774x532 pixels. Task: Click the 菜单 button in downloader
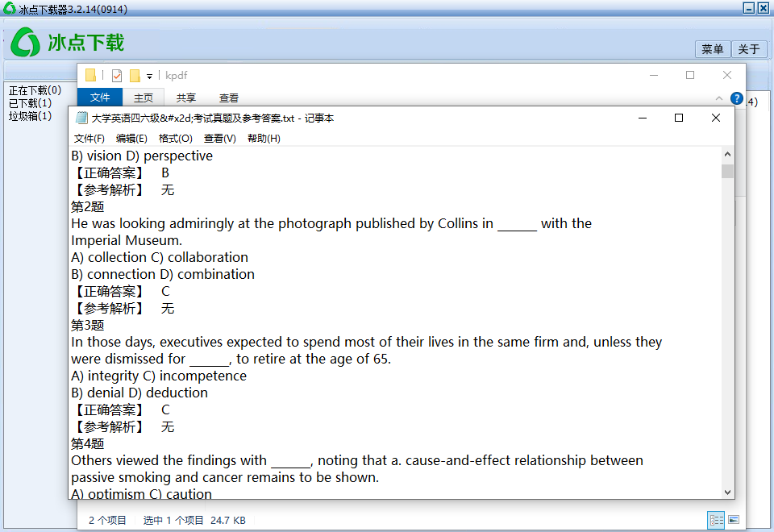click(712, 49)
